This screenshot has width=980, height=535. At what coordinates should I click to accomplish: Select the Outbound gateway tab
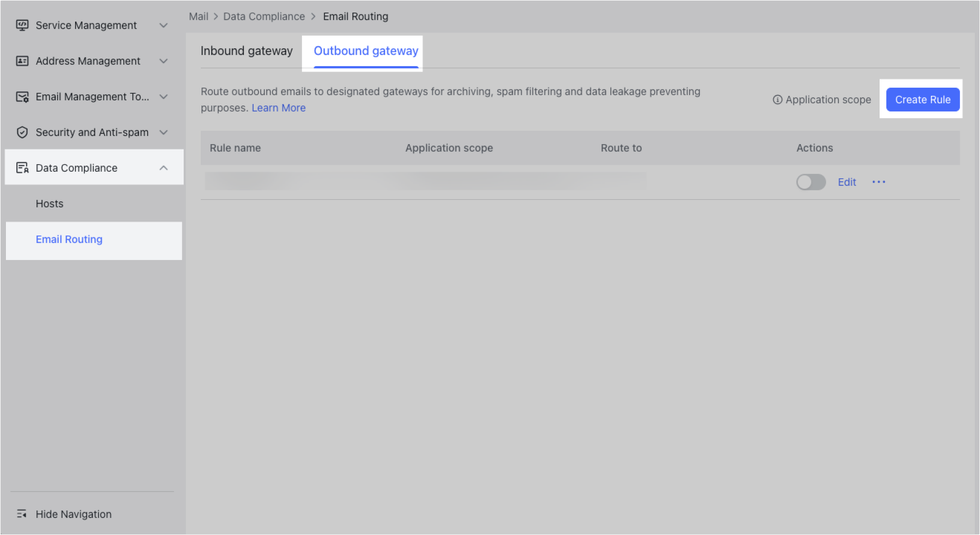(364, 51)
